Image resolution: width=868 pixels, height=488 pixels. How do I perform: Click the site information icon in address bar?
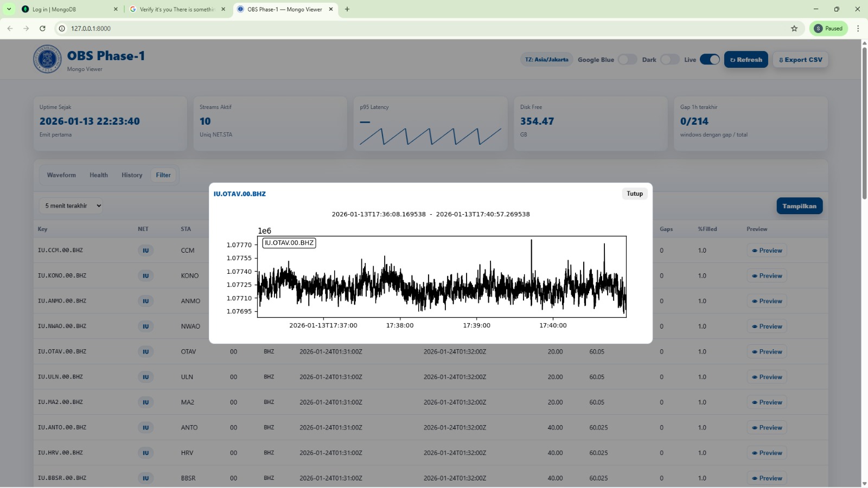click(x=62, y=29)
